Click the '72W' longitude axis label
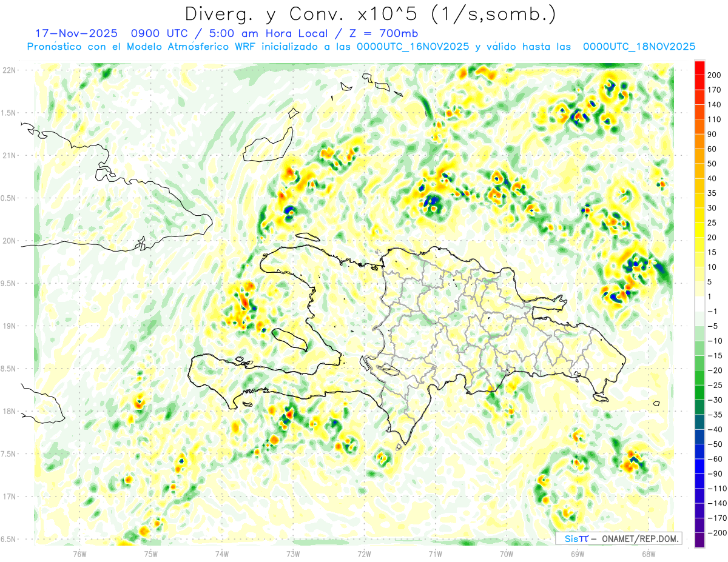 (x=364, y=554)
